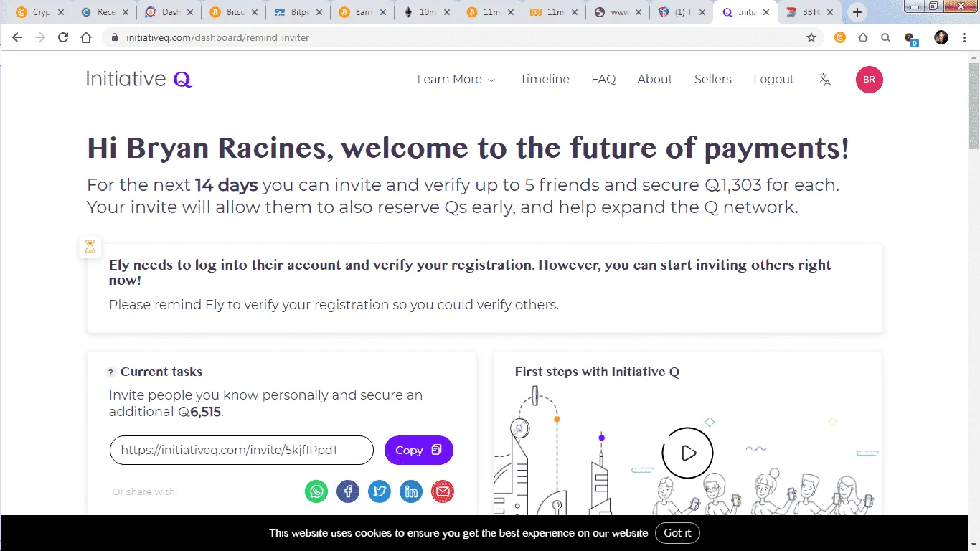Viewport: 980px width, 551px height.
Task: View site info via the padlock icon
Action: [x=113, y=37]
